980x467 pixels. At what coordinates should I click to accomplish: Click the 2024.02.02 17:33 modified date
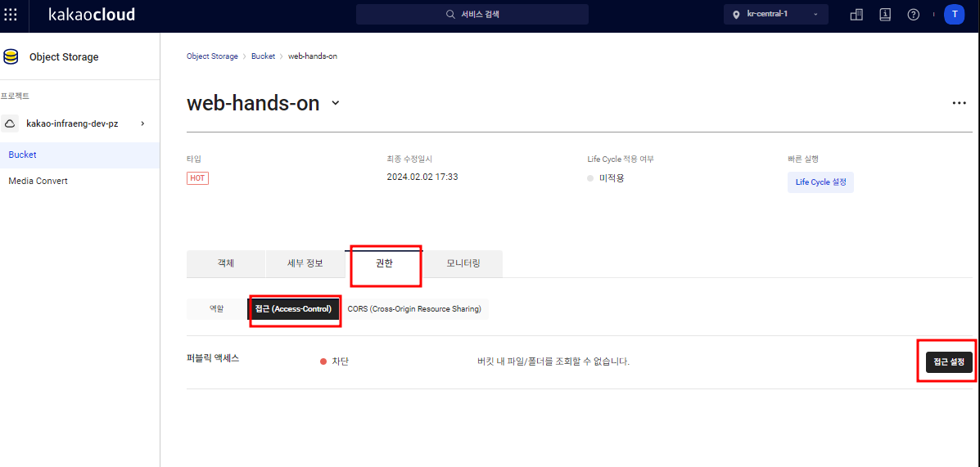click(422, 177)
